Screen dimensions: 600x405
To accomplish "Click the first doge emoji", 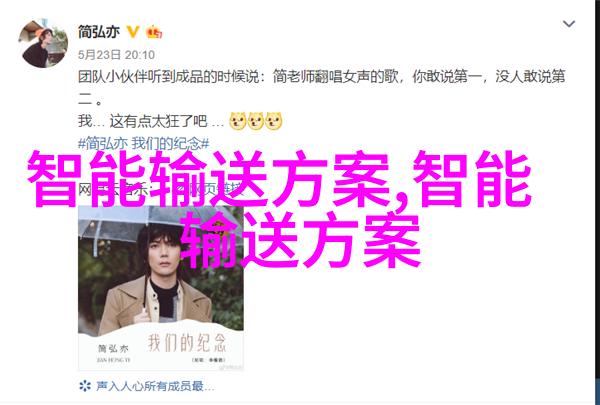I will (x=237, y=121).
